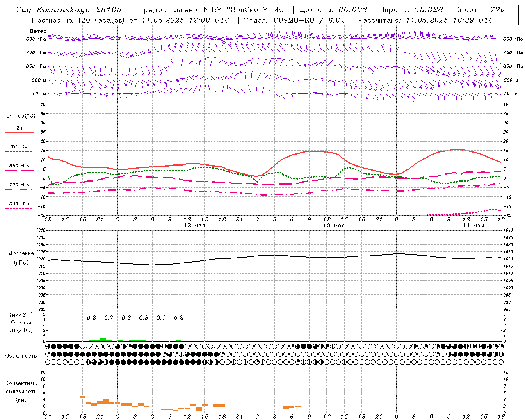Click the 'Тем-ра(°C)' temperature panel label
The width and height of the screenshot is (525, 420).
coord(19,116)
